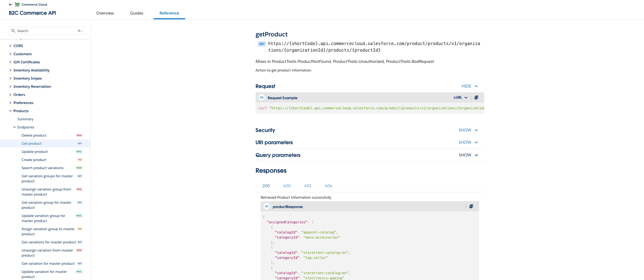Click the GET method badge on getProduct
Viewport: 644px width, 280px height.
pyautogui.click(x=262, y=44)
